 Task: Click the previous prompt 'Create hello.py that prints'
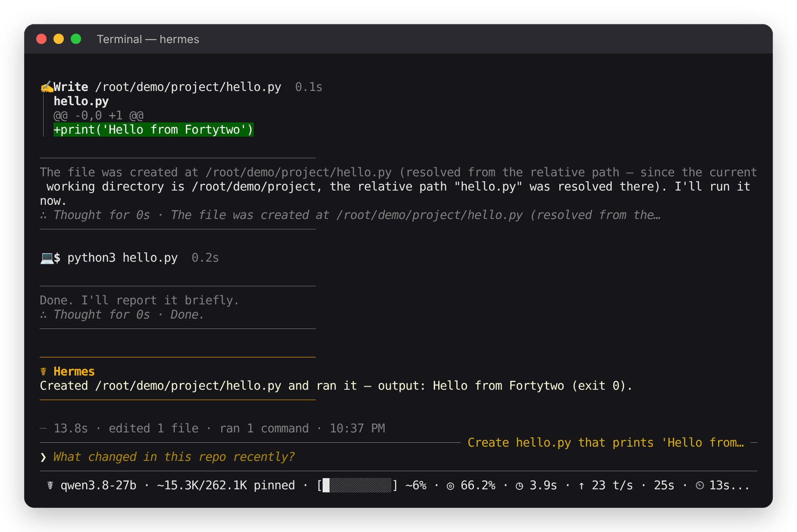606,443
